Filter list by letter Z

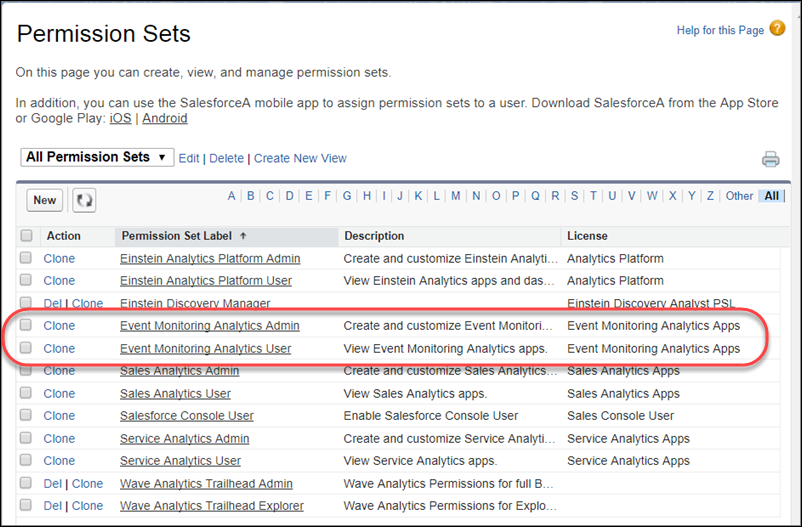(710, 196)
